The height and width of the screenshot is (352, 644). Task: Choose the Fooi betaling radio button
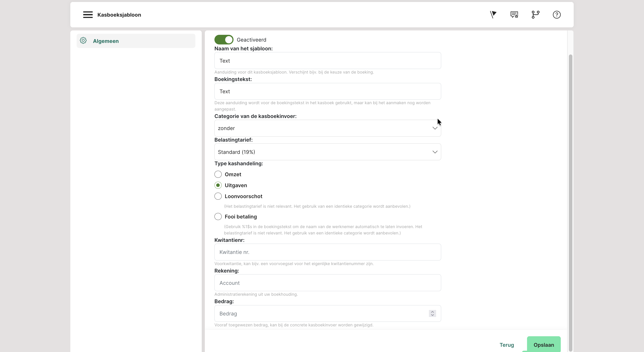[x=218, y=216]
